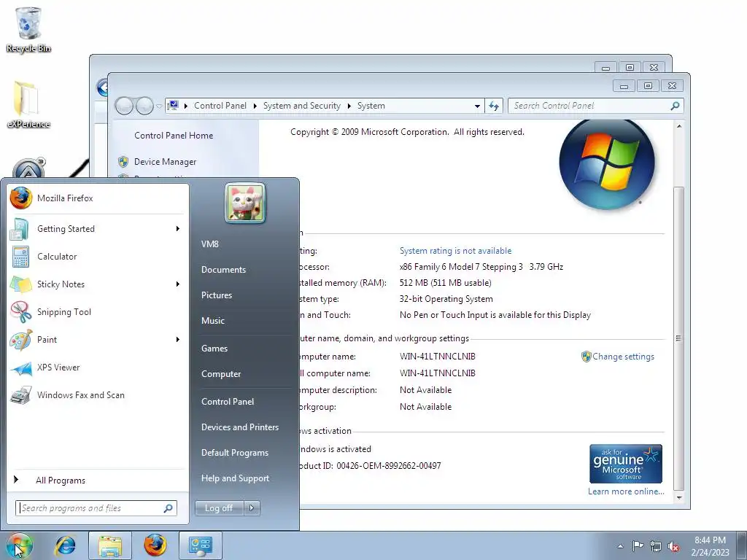Expand Paint recent files arrow
The image size is (747, 560).
[x=178, y=340]
